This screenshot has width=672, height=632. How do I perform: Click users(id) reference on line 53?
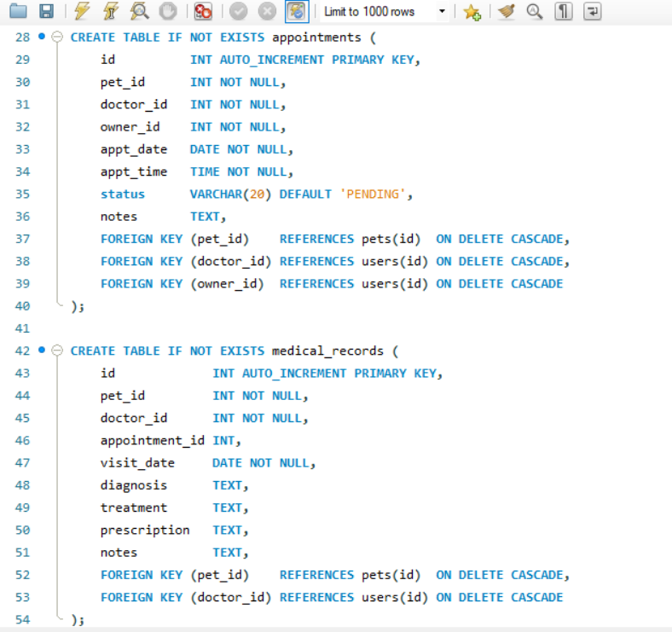395,597
